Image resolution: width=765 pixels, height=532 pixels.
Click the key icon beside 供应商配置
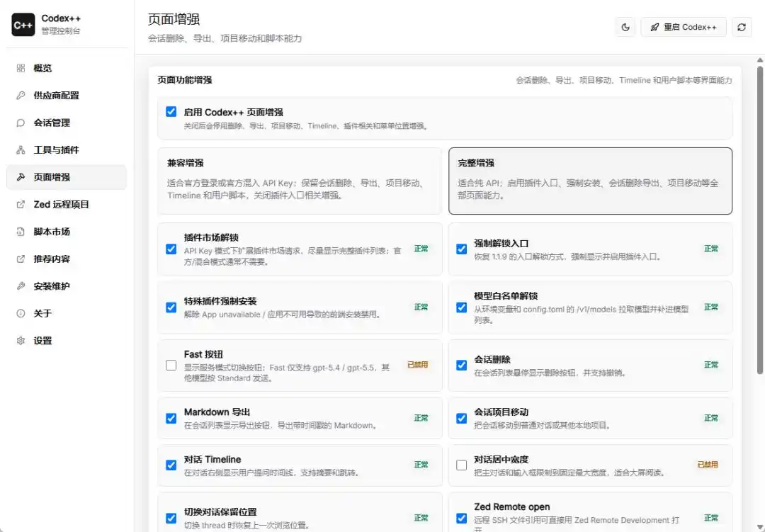point(21,96)
